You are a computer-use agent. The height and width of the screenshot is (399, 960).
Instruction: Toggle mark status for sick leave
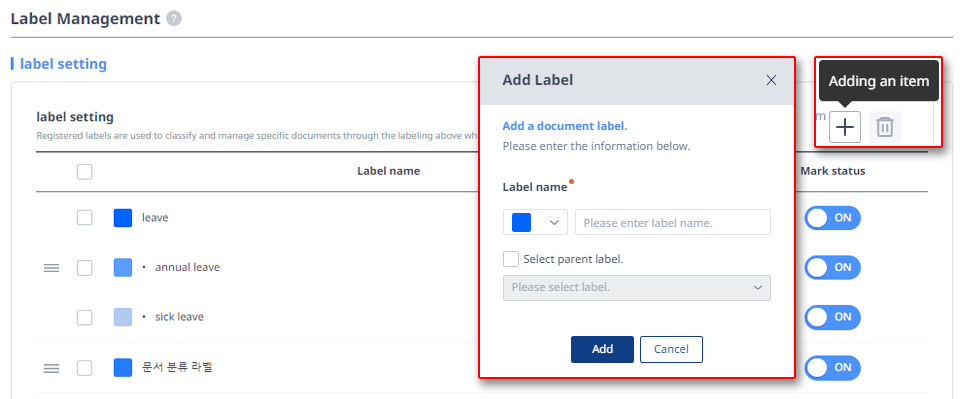[833, 317]
